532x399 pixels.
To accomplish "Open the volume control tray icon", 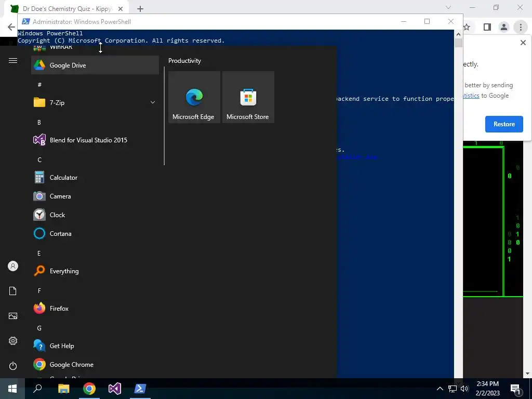I will pyautogui.click(x=464, y=389).
